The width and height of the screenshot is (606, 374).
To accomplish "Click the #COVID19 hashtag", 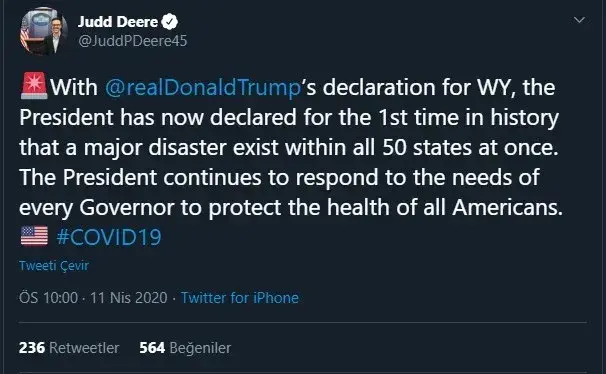I will tap(109, 237).
